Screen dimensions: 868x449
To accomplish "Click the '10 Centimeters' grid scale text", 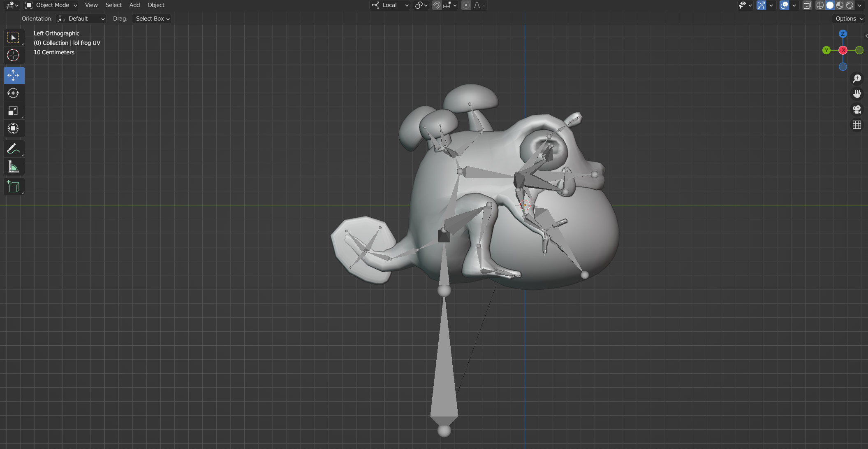I will (x=54, y=52).
